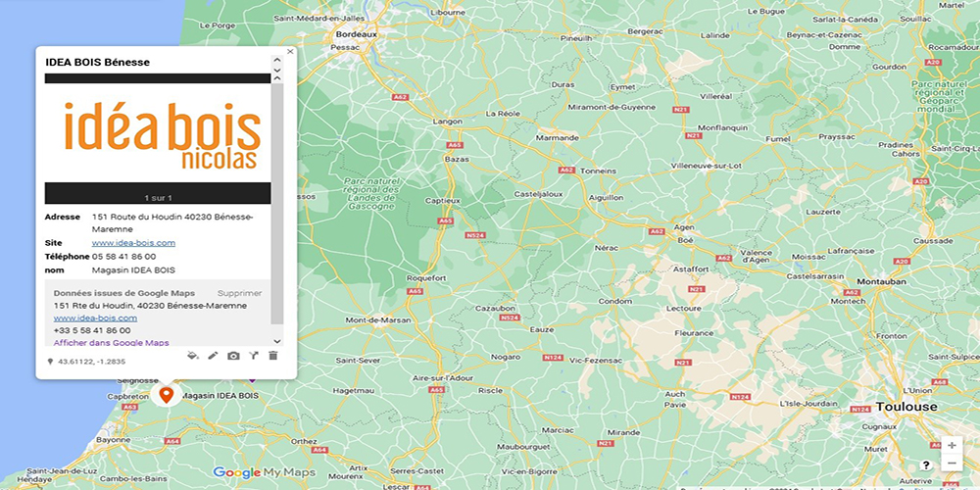Add a photo with the camera icon
Screen dimensions: 980x490
point(233,356)
